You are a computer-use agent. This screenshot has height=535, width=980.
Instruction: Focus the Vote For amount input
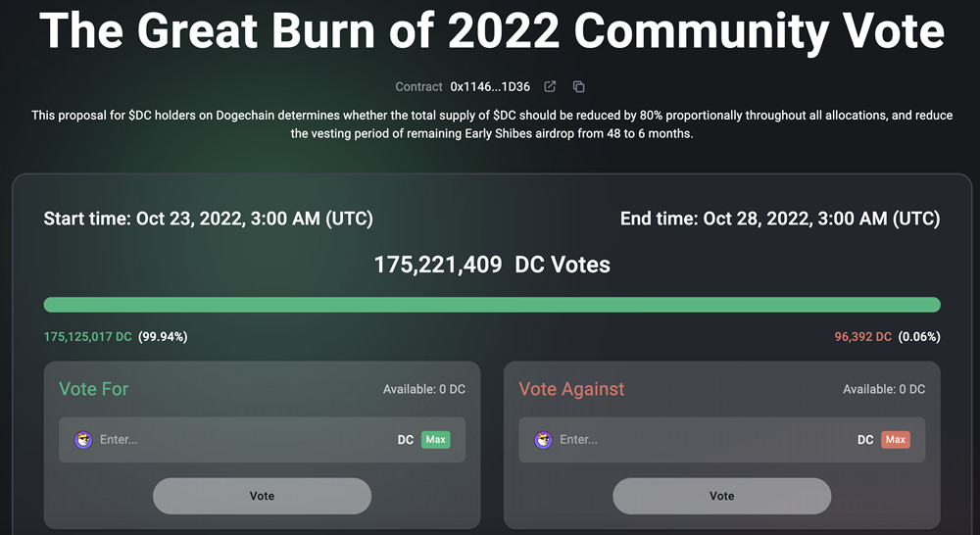click(x=235, y=440)
